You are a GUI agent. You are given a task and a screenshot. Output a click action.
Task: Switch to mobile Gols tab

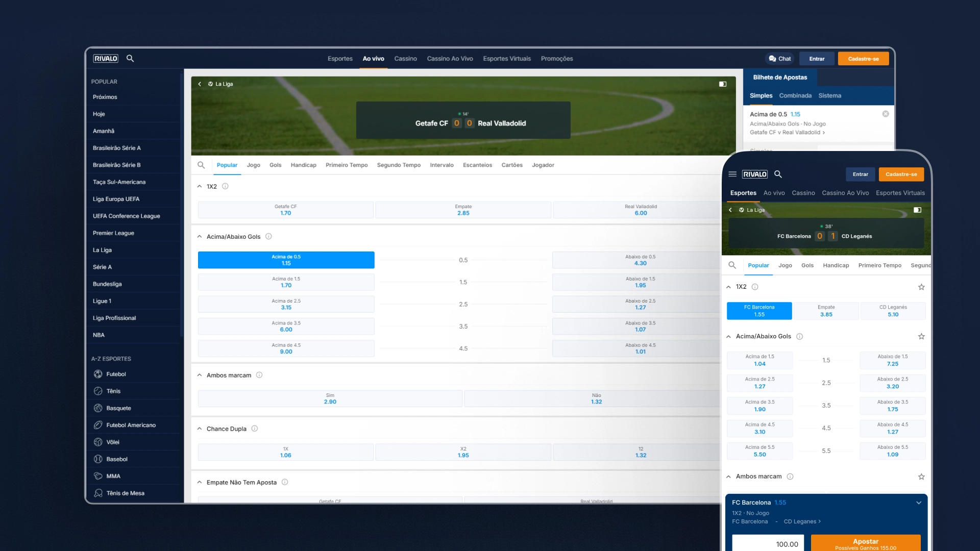(807, 265)
